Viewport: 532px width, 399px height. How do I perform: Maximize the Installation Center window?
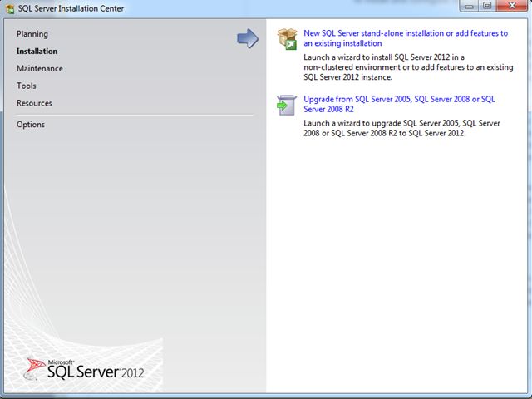click(x=487, y=6)
